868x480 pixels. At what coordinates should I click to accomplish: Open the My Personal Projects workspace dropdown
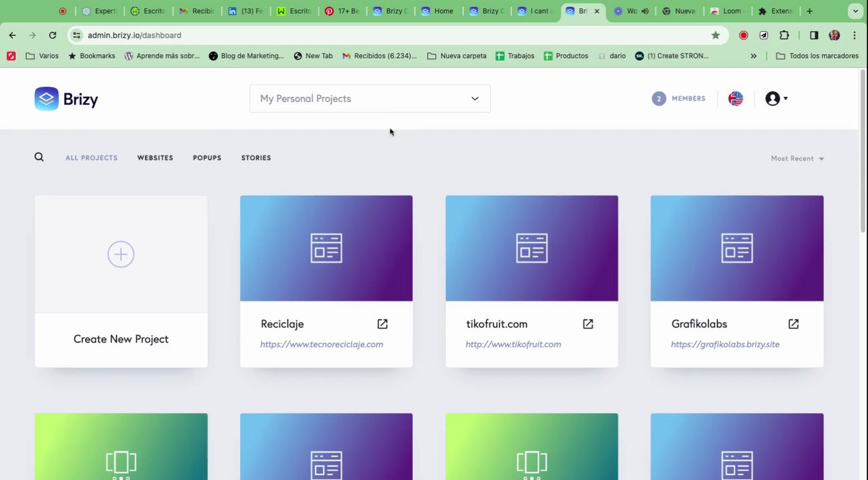click(370, 99)
